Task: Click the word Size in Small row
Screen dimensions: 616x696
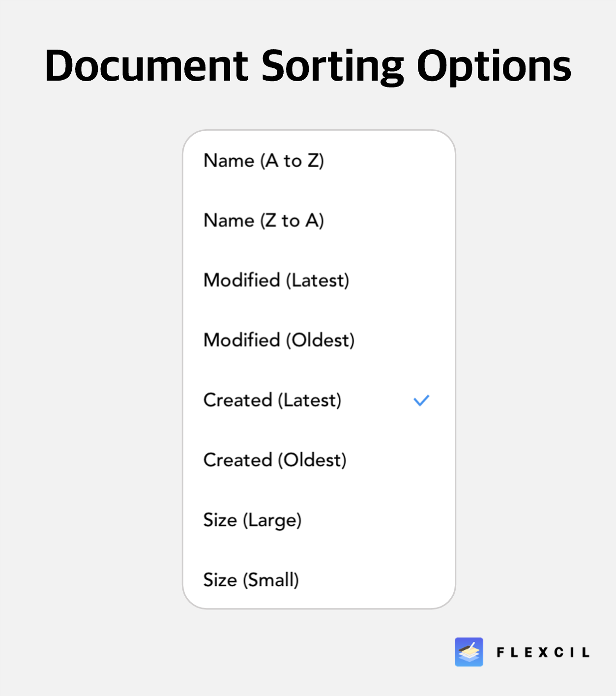Action: tap(220, 580)
